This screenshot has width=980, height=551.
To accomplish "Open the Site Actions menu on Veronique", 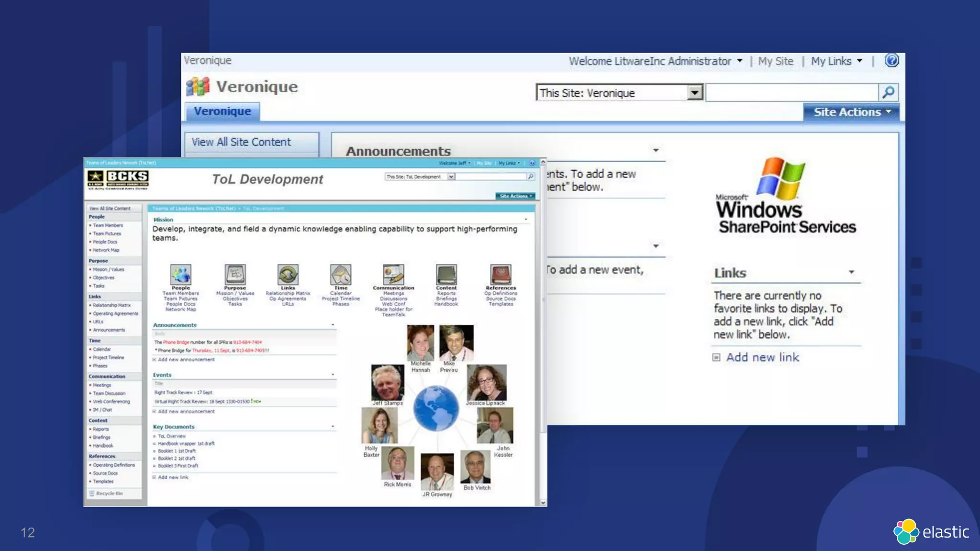I will [x=851, y=112].
